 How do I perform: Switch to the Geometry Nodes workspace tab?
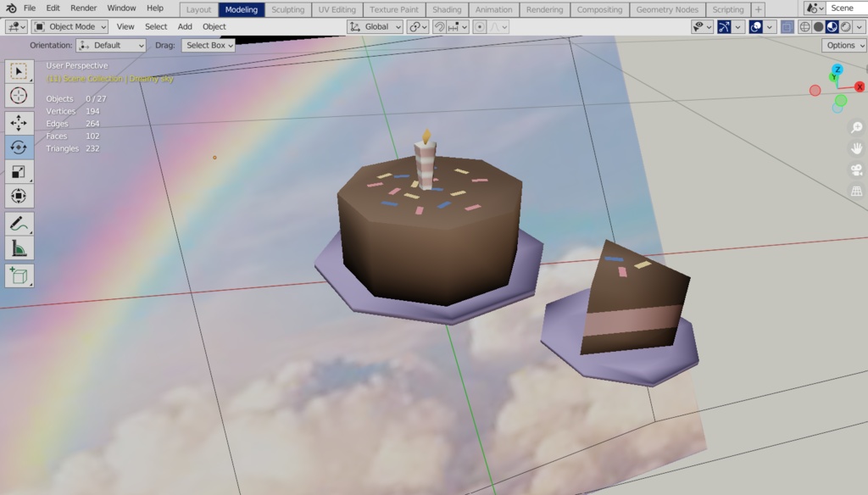point(667,9)
